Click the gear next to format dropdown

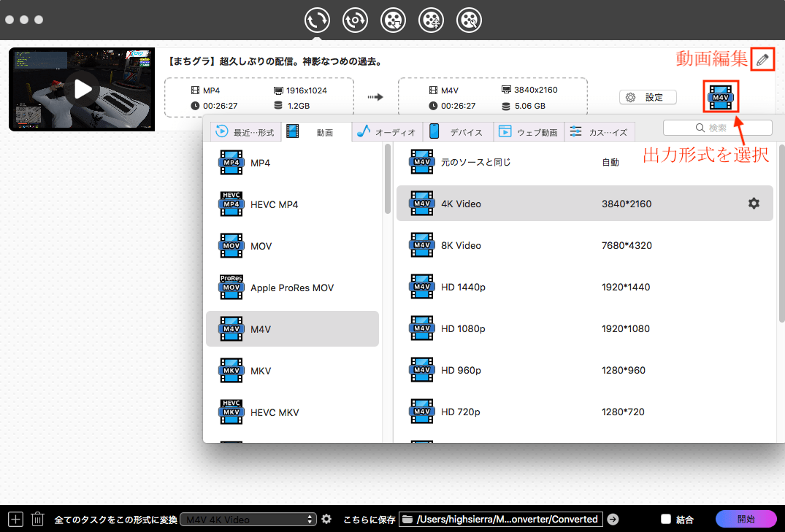click(326, 520)
